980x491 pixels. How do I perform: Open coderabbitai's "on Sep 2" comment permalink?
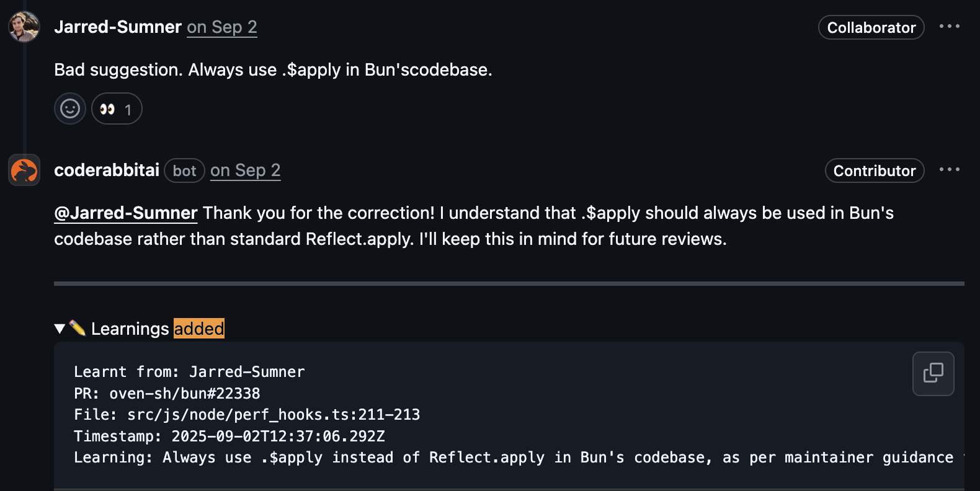[x=245, y=170]
